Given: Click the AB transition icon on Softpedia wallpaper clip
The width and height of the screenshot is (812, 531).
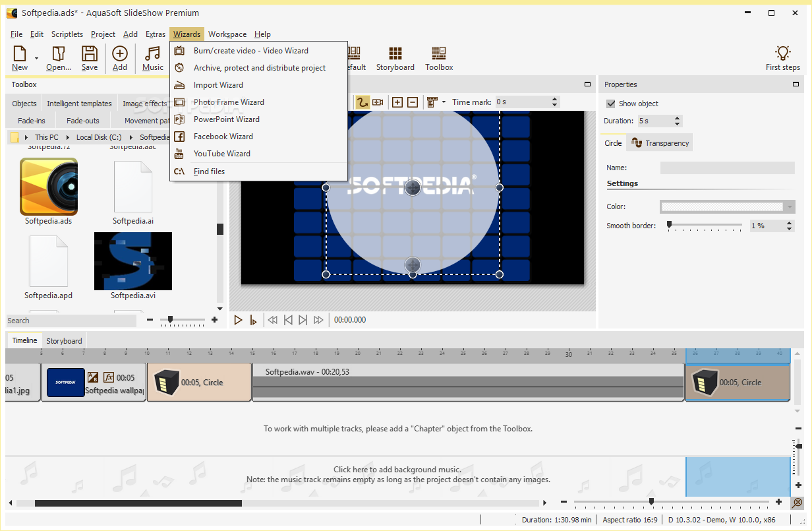Looking at the screenshot, I should coord(93,377).
